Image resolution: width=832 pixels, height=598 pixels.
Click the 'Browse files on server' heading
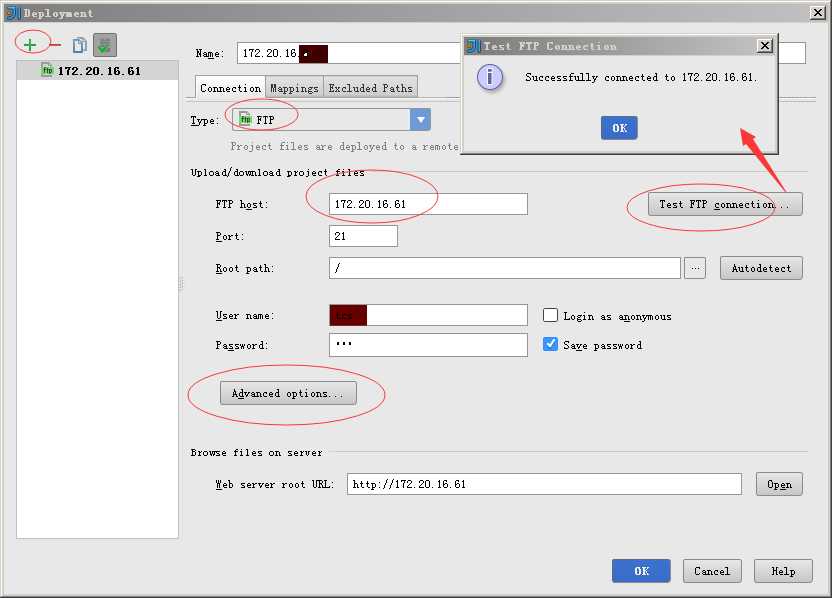(256, 453)
